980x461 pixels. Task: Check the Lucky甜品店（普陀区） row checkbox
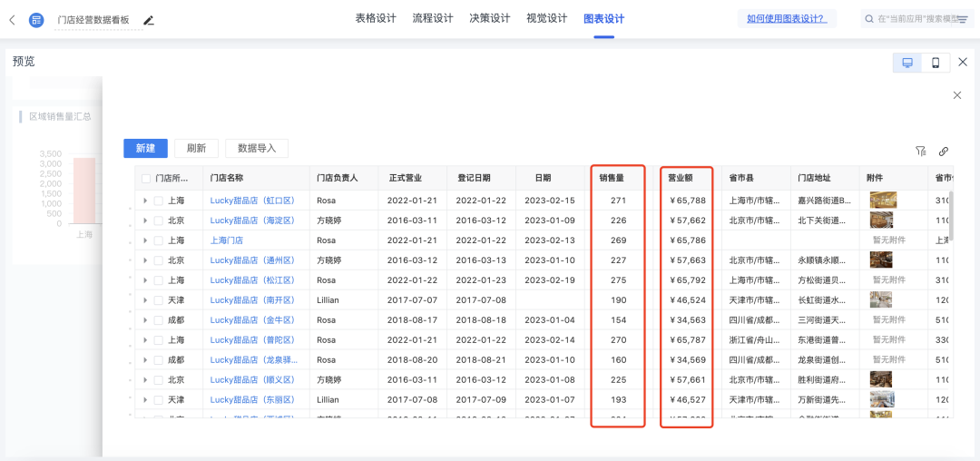pos(158,340)
